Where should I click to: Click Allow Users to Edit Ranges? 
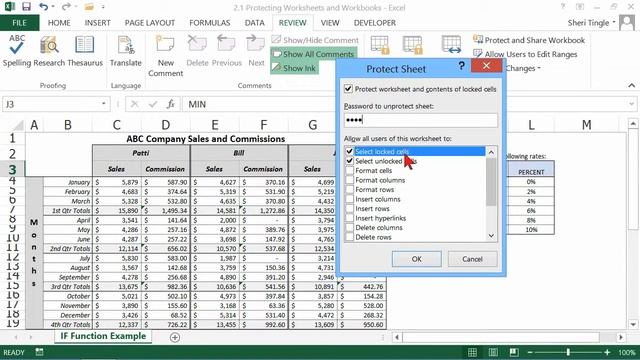tap(525, 54)
